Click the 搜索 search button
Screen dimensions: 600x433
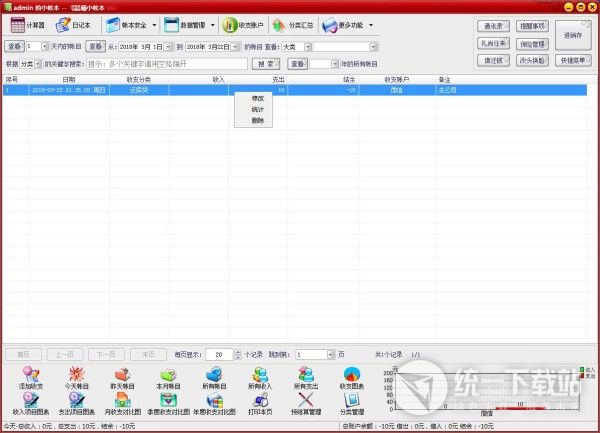[x=266, y=64]
